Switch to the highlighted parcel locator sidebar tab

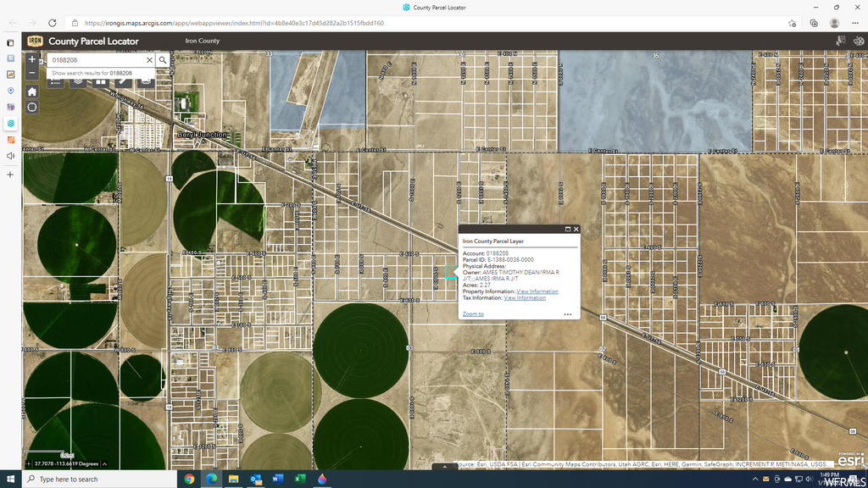pos(10,124)
